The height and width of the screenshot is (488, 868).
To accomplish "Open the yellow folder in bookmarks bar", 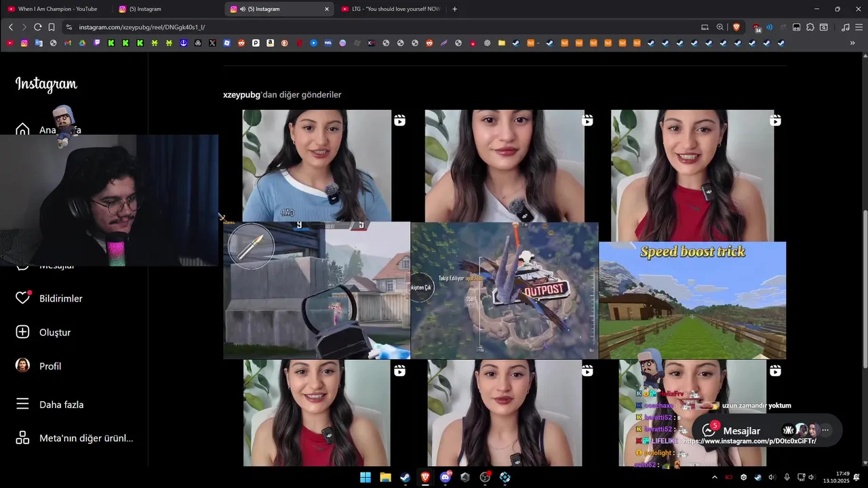I will pyautogui.click(x=502, y=43).
